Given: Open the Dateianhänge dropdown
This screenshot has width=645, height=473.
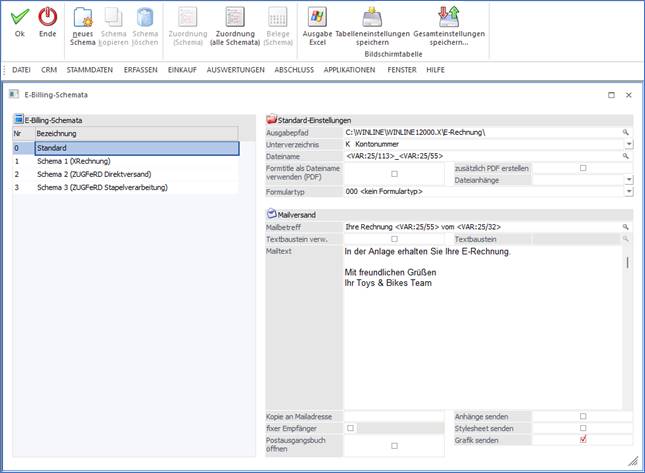Looking at the screenshot, I should click(629, 180).
